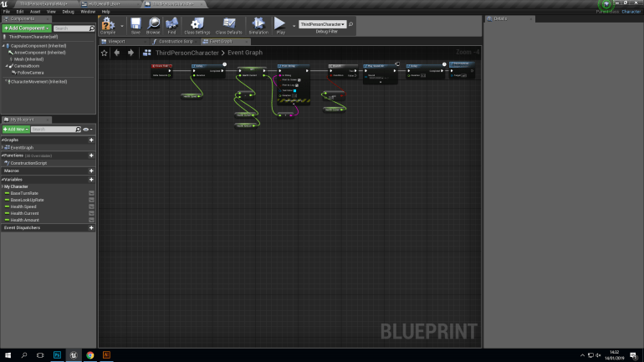644x362 pixels.
Task: Open the Asset menu
Action: coord(35,12)
